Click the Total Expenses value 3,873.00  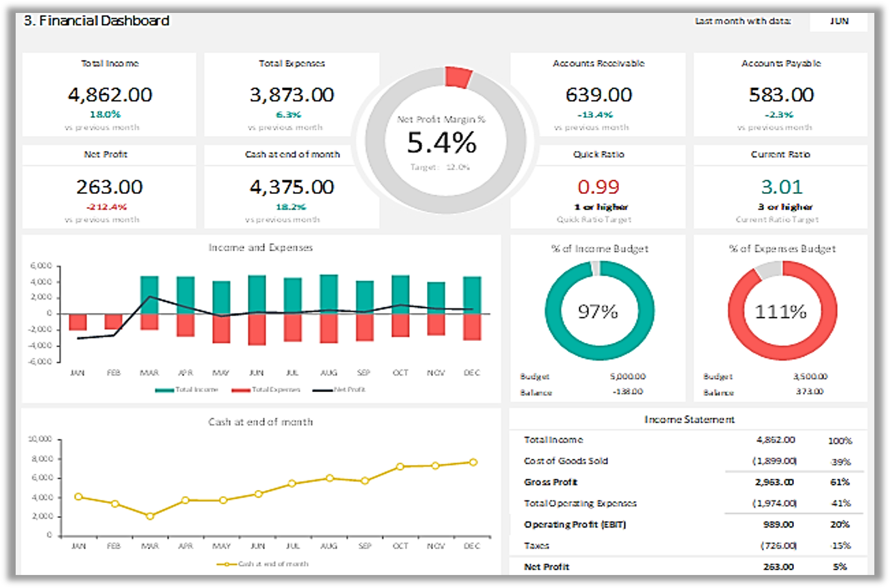tap(292, 95)
